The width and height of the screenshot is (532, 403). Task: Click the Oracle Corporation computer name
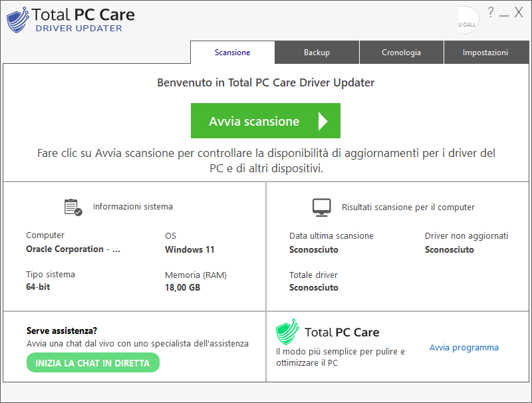[73, 249]
